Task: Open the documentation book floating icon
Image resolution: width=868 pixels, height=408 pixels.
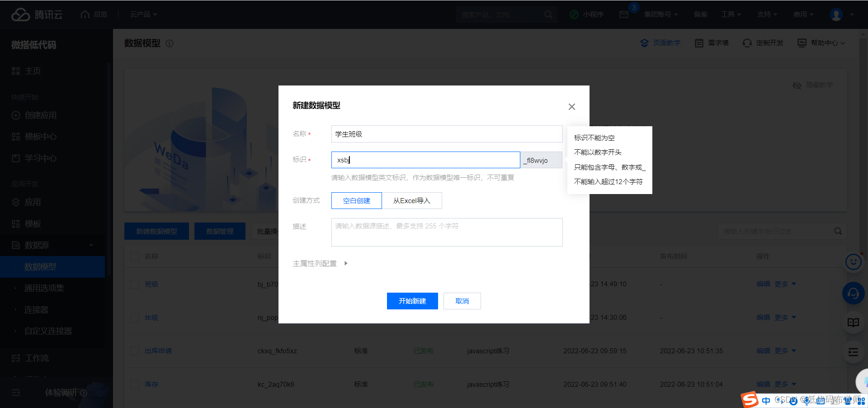Action: 853,323
